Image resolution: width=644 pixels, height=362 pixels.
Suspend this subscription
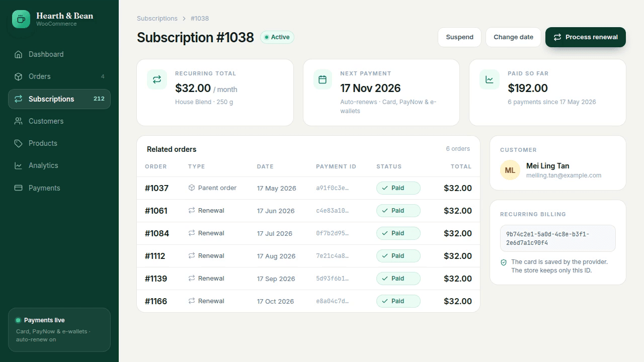coord(459,37)
